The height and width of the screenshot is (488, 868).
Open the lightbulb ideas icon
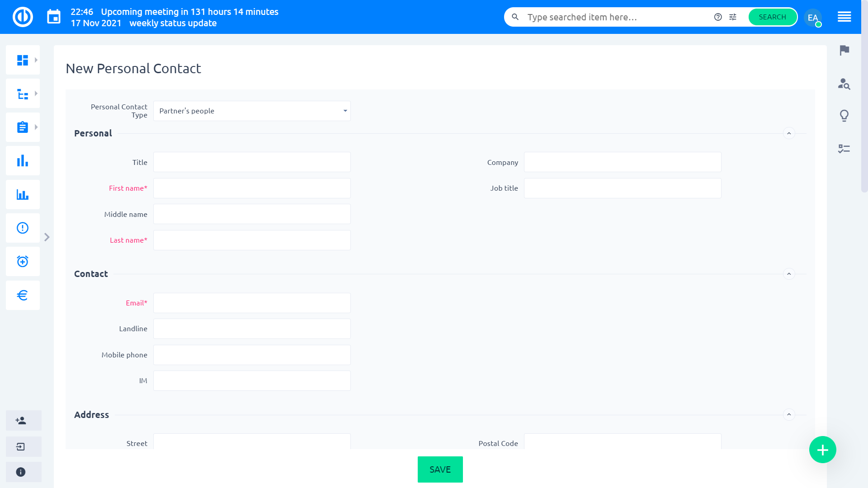[844, 116]
